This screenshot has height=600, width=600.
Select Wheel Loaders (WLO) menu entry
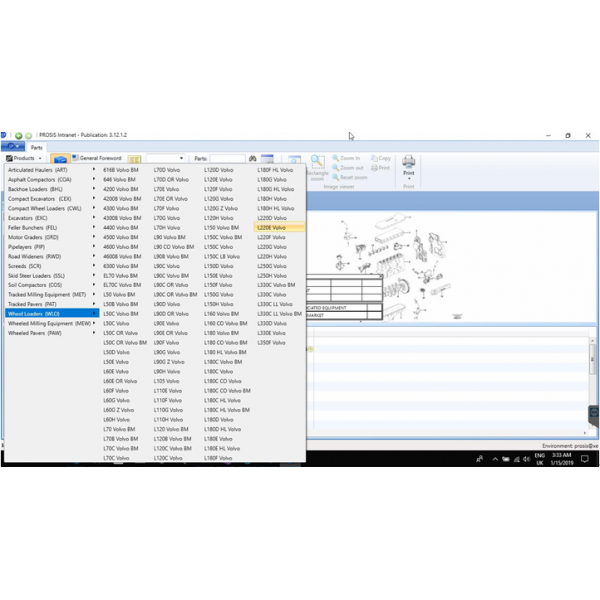pyautogui.click(x=52, y=314)
